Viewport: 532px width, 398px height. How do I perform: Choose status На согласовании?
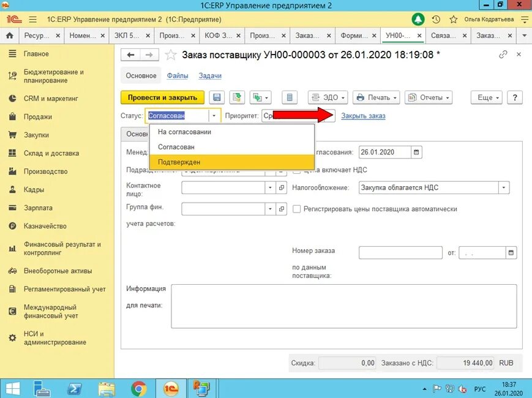click(x=232, y=132)
